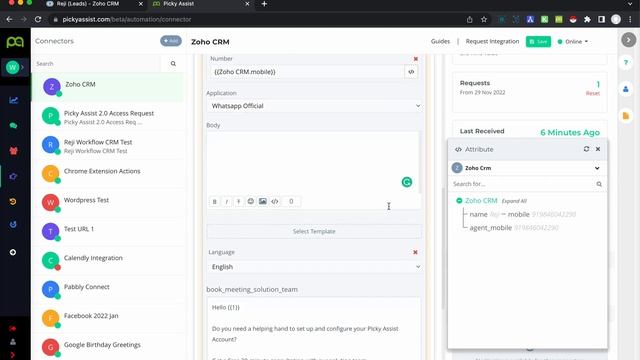Click the help question mark icon
Viewport: 640px width, 360px height.
(626, 62)
